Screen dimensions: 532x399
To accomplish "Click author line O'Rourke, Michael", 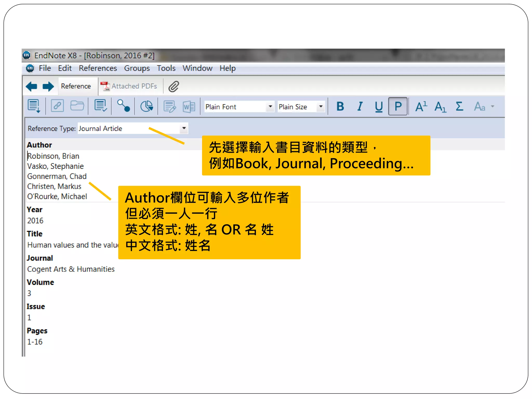I will click(57, 196).
